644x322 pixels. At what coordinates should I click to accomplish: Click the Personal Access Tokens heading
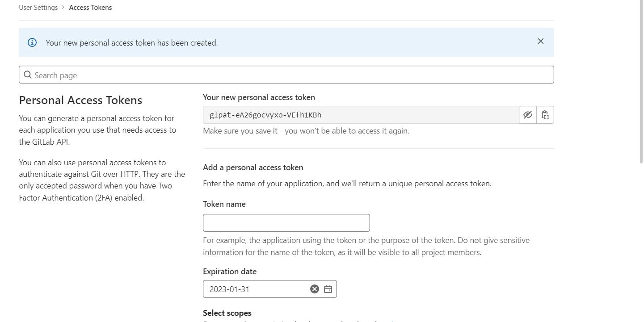click(x=80, y=100)
